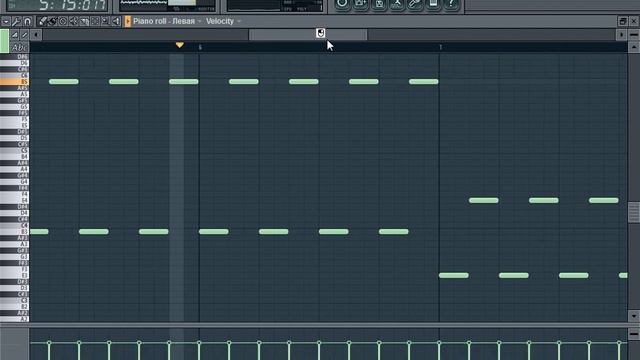The image size is (640, 360).
Task: Click the orange playhead position marker
Action: tap(180, 45)
